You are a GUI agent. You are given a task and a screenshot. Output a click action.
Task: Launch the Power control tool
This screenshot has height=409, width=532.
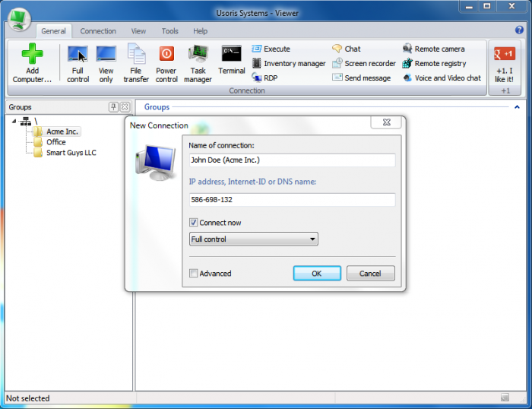point(166,55)
